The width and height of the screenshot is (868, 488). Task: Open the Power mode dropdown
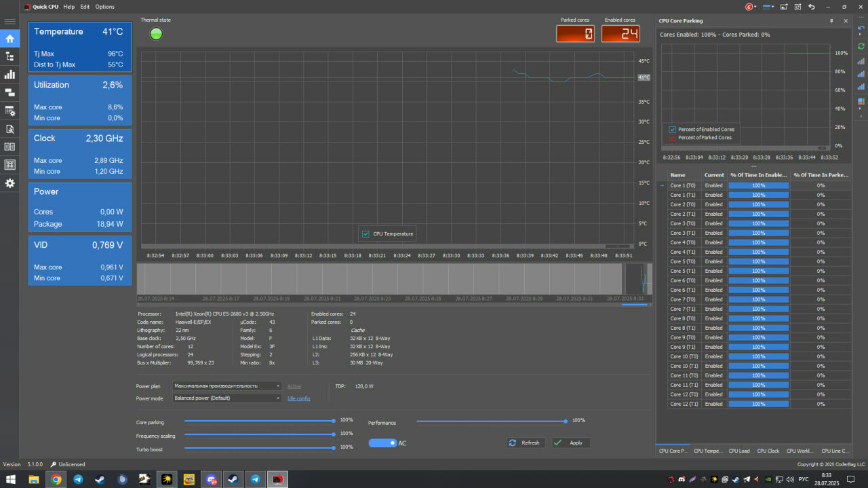pyautogui.click(x=226, y=398)
